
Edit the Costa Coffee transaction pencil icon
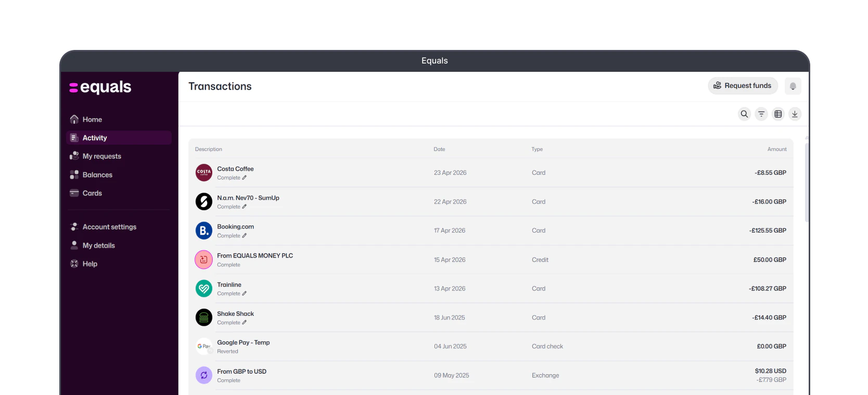244,177
